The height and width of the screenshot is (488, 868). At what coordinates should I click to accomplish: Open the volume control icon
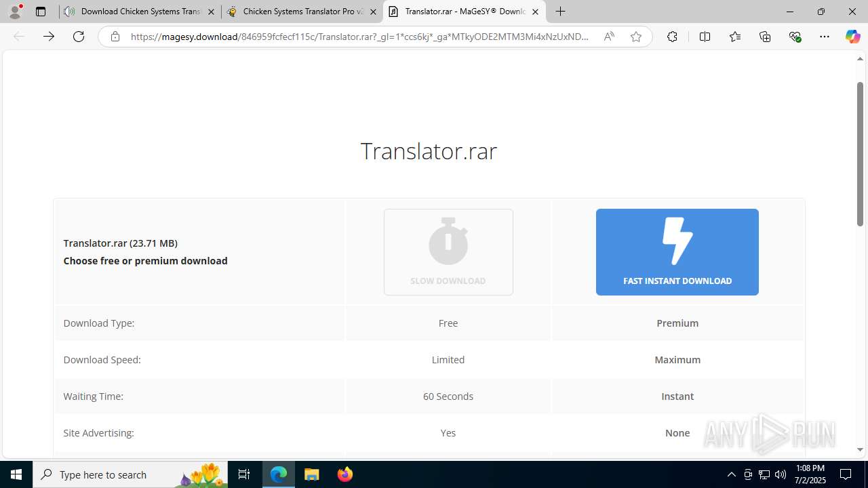(x=781, y=474)
